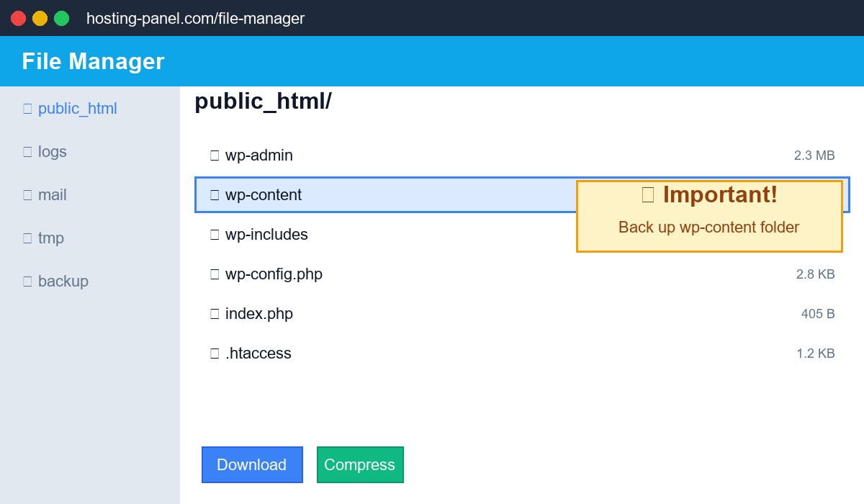Click the folder icon beside wp-admin
Screen dimensions: 864x504
[x=214, y=155]
